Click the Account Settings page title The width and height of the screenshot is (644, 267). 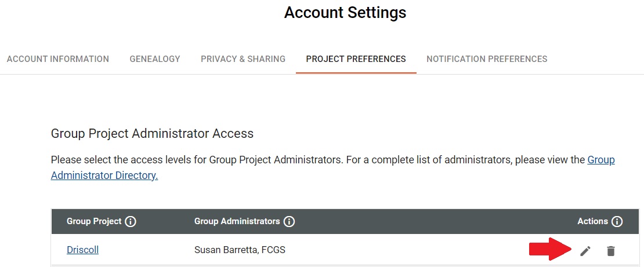[x=345, y=13]
